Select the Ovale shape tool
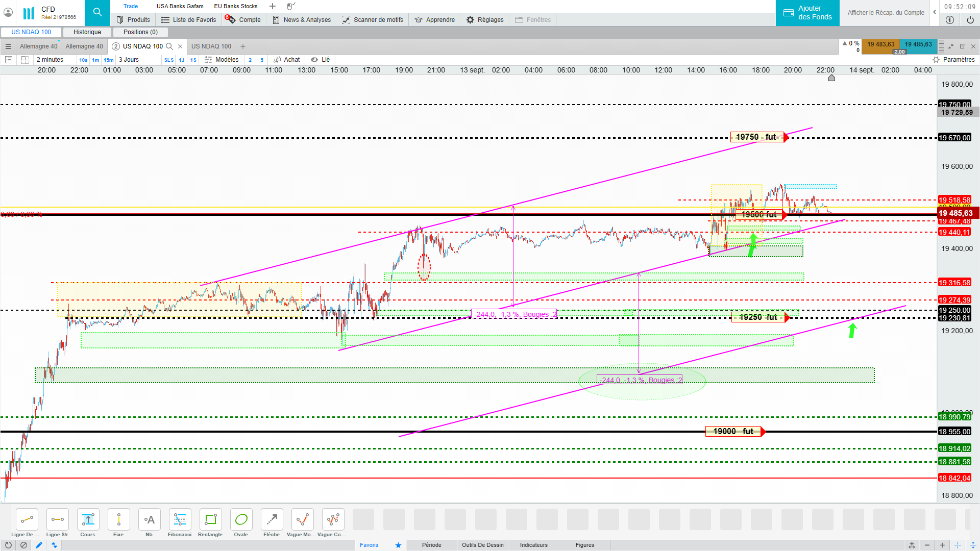980x551 pixels. [x=241, y=520]
